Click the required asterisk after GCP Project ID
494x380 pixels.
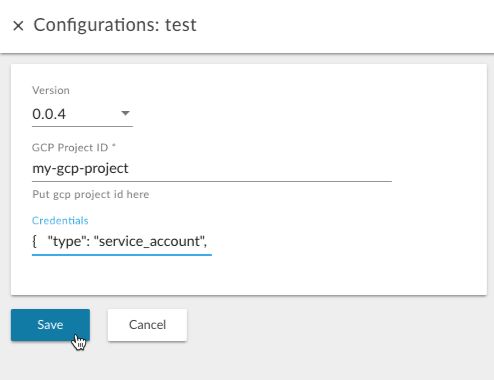(114, 146)
